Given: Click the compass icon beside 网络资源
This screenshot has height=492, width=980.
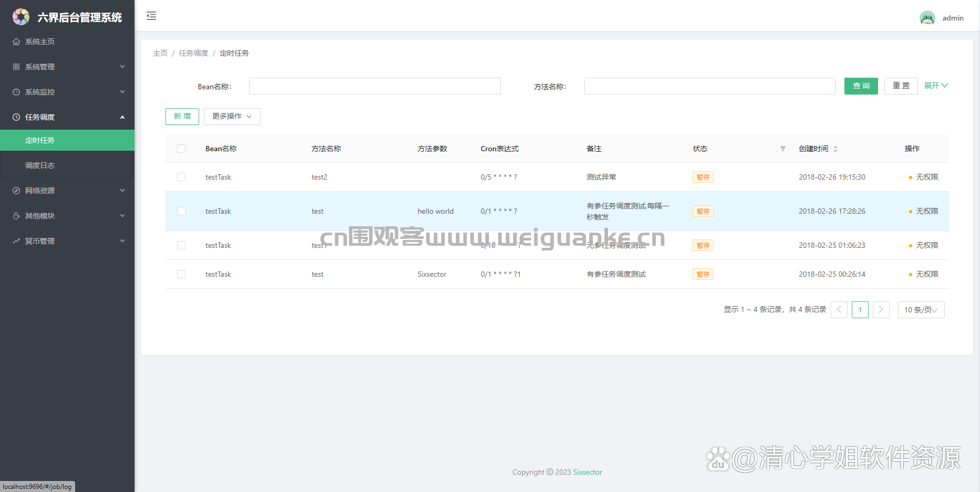Looking at the screenshot, I should tap(16, 191).
